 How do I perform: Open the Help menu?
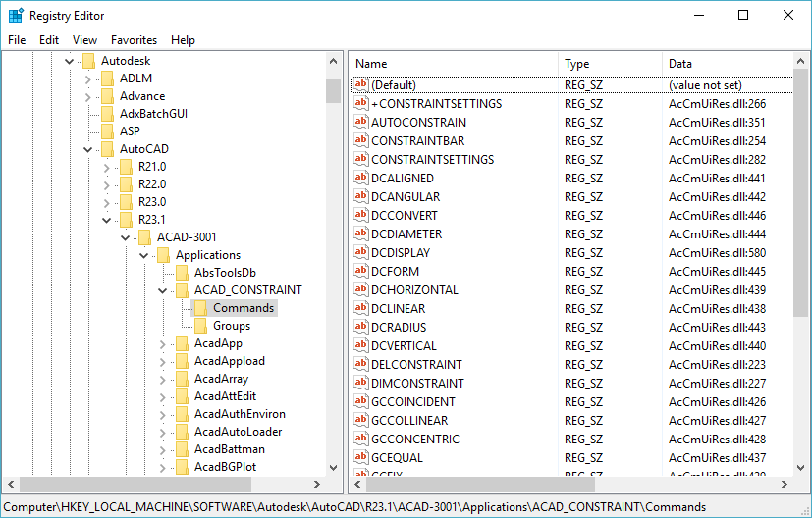point(183,40)
